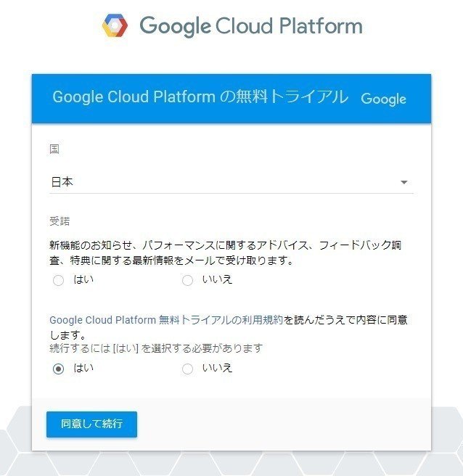This screenshot has height=476, width=463.
Task: Click the いいえ label text under email updates
Action: point(217,280)
